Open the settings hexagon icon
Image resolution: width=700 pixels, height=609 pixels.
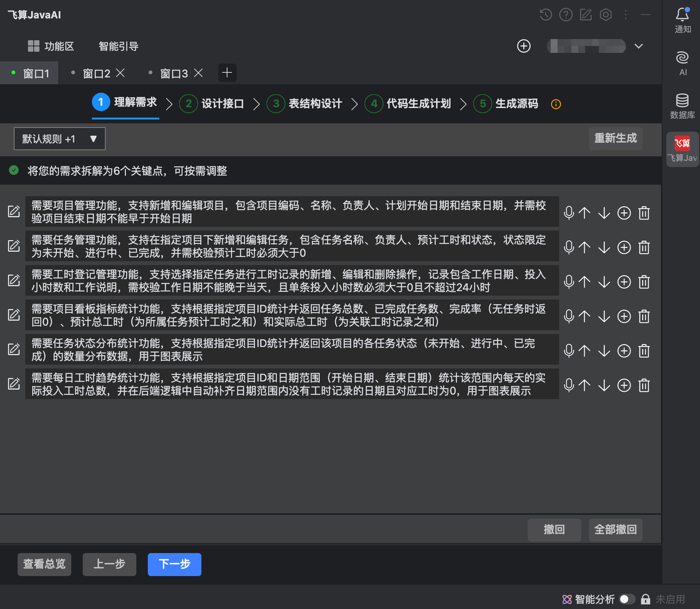pos(606,15)
